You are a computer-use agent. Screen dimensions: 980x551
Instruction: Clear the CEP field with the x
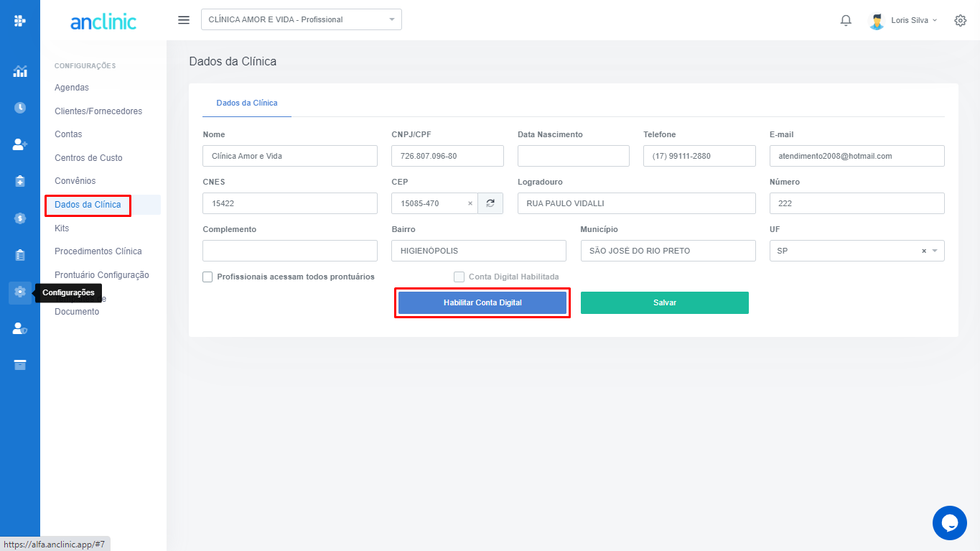(470, 203)
